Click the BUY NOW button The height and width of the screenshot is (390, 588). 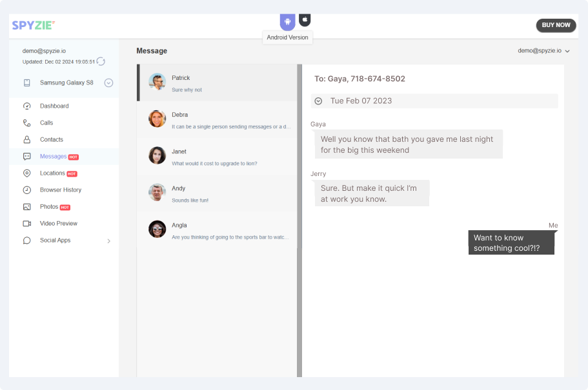[556, 25]
